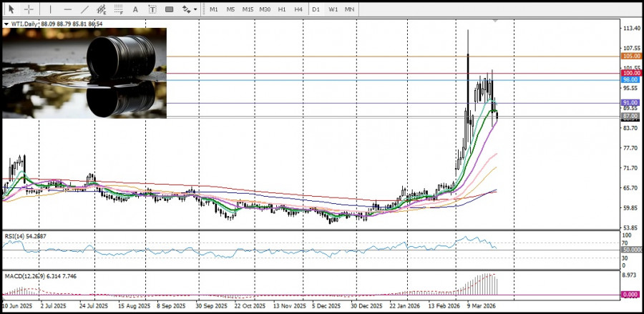
Task: Switch chart to M15 timeframe
Action: coord(248,9)
